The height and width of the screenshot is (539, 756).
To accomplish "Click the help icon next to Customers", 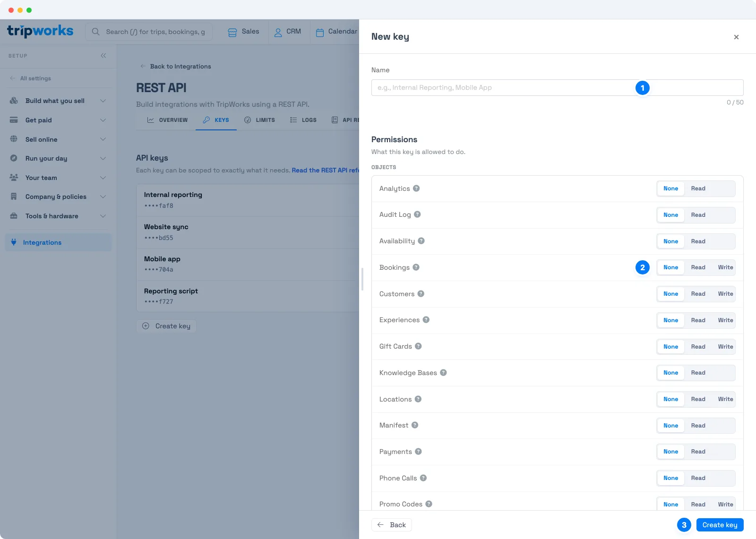I will pos(421,294).
